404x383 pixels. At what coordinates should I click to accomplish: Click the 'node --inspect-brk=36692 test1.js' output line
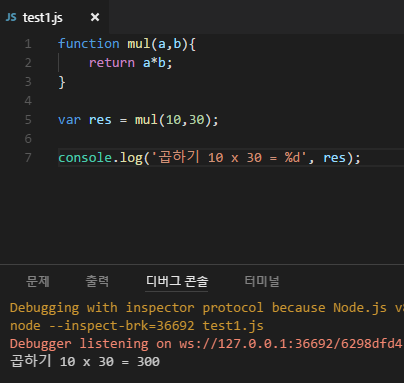pyautogui.click(x=137, y=326)
